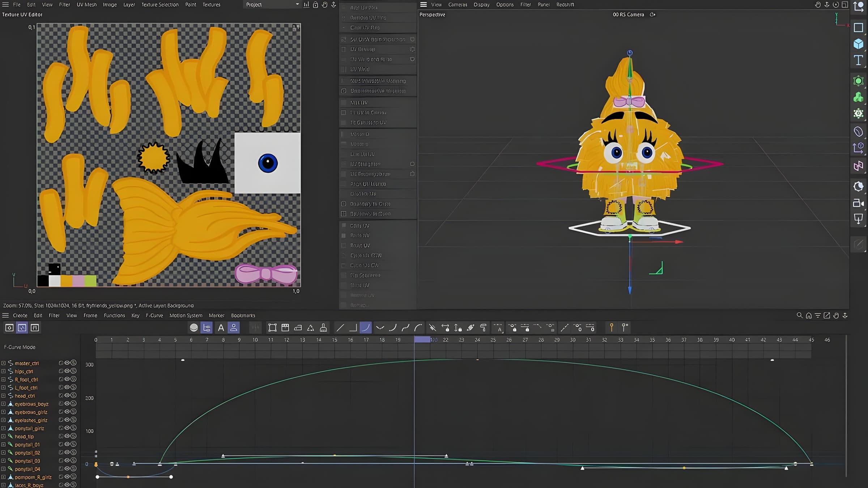Open the F-Curve menu in timeline
This screenshot has width=868, height=488.
(x=154, y=316)
